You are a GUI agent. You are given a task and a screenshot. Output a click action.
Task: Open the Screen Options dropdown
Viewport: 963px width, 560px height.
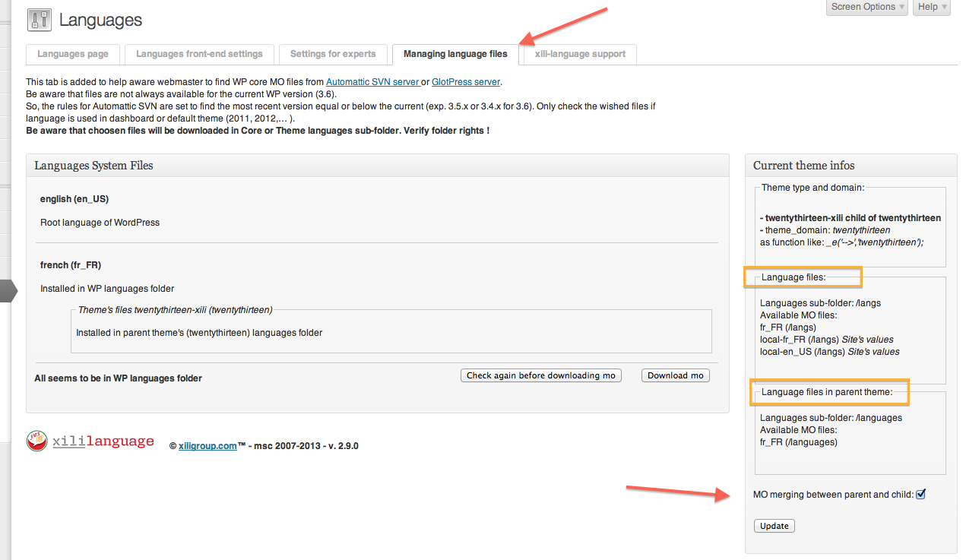pyautogui.click(x=867, y=7)
